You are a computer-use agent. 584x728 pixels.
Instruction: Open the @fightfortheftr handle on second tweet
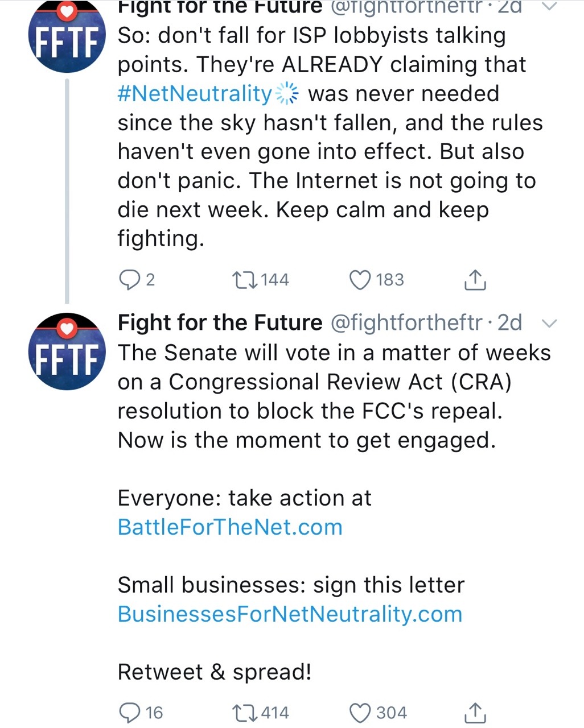(407, 323)
